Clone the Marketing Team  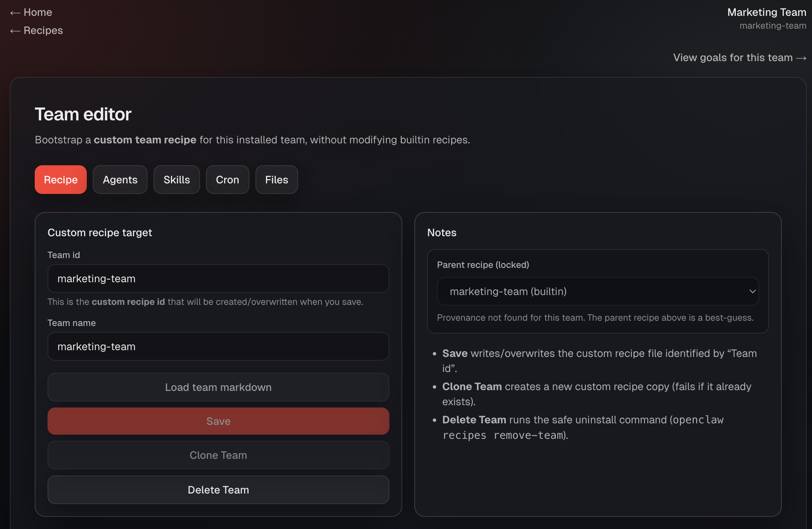[x=218, y=455]
